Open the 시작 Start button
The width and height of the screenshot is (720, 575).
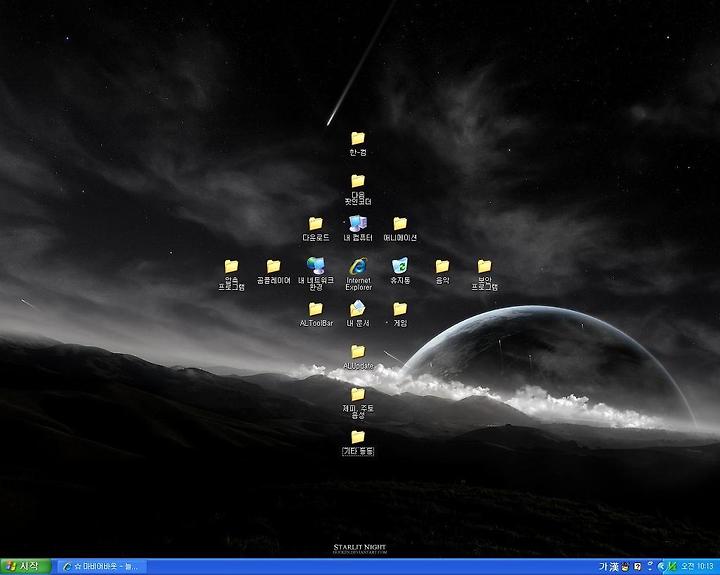tap(26, 567)
